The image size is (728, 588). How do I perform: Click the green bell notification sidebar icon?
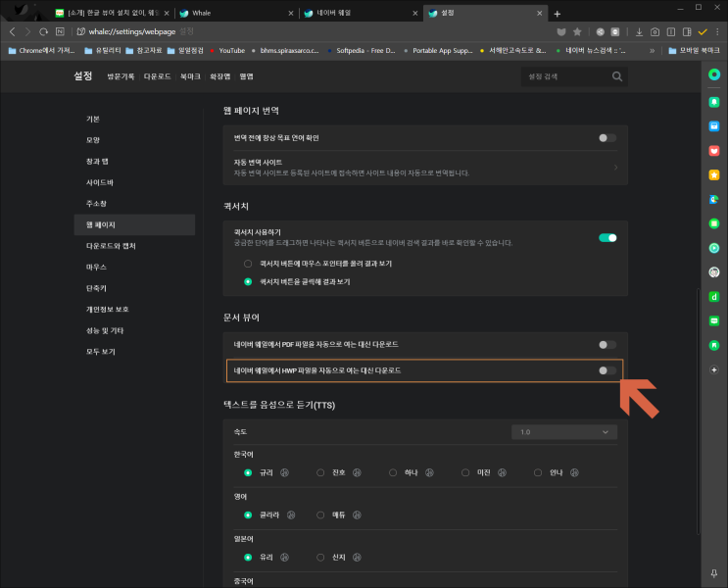point(714,102)
